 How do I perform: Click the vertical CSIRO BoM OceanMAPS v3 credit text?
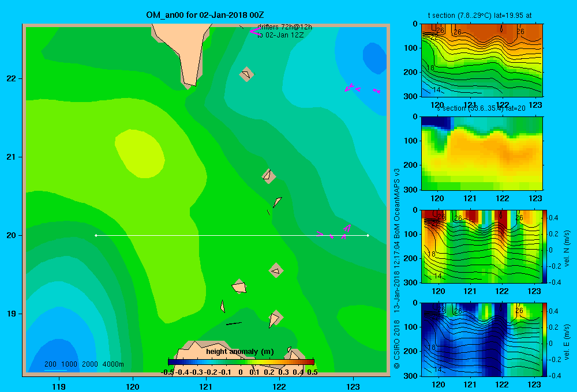pos(396,269)
